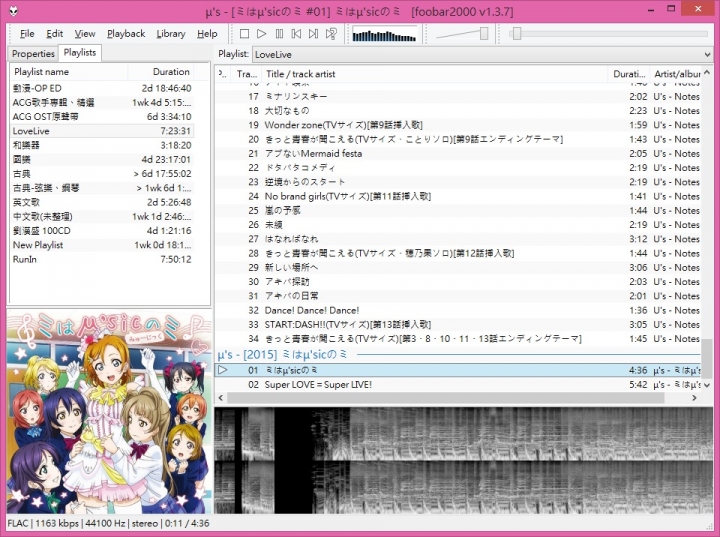This screenshot has width=720, height=537.
Task: Open the Edit menu
Action: [54, 34]
